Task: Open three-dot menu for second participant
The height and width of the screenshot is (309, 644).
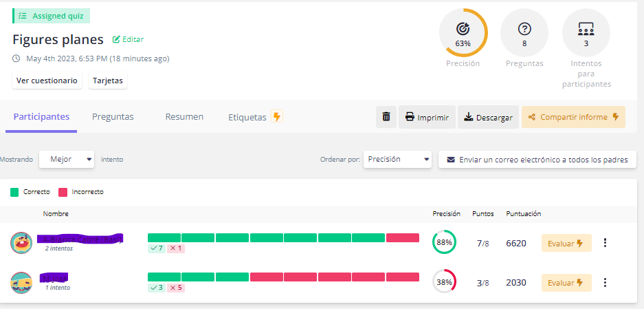Action: tap(605, 282)
